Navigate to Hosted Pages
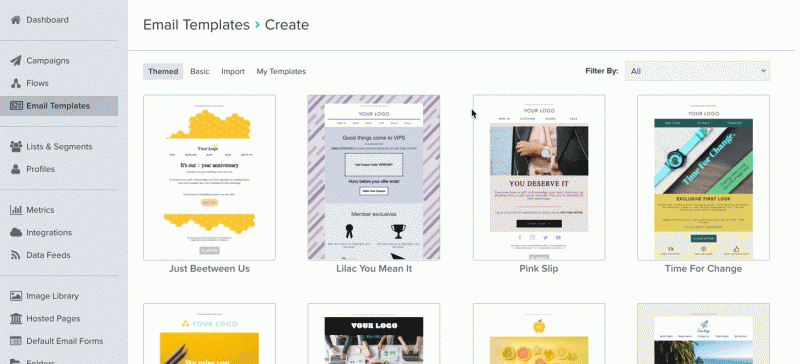The height and width of the screenshot is (364, 800). (53, 318)
